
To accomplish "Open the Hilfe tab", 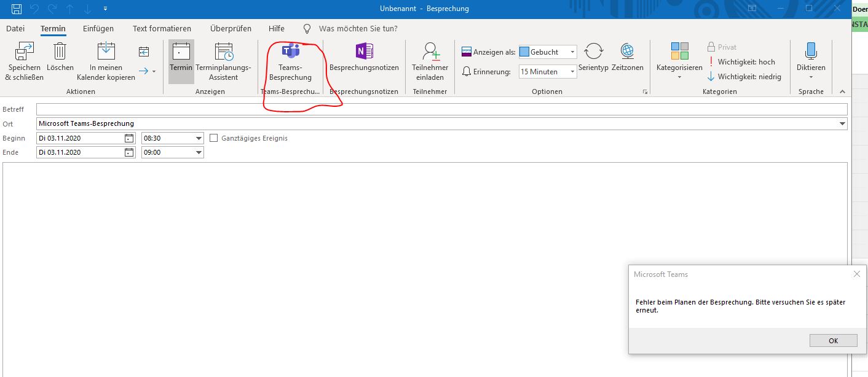I will [277, 29].
